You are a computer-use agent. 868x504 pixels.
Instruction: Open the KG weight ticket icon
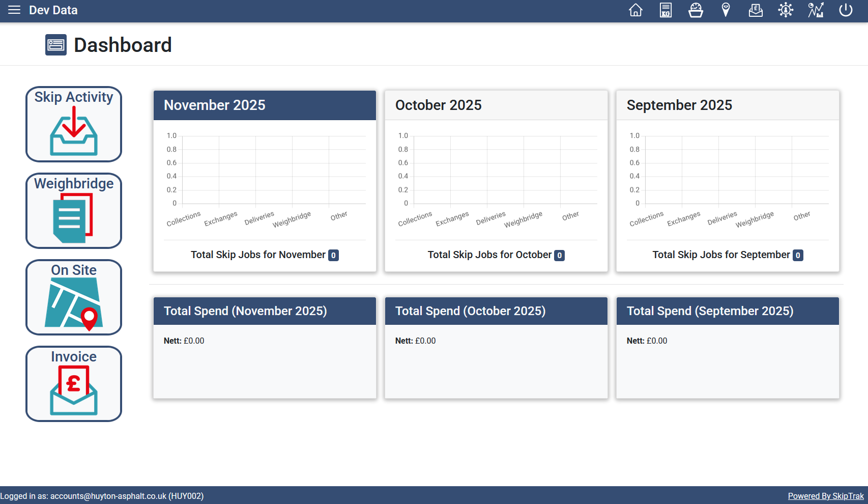[x=666, y=10]
